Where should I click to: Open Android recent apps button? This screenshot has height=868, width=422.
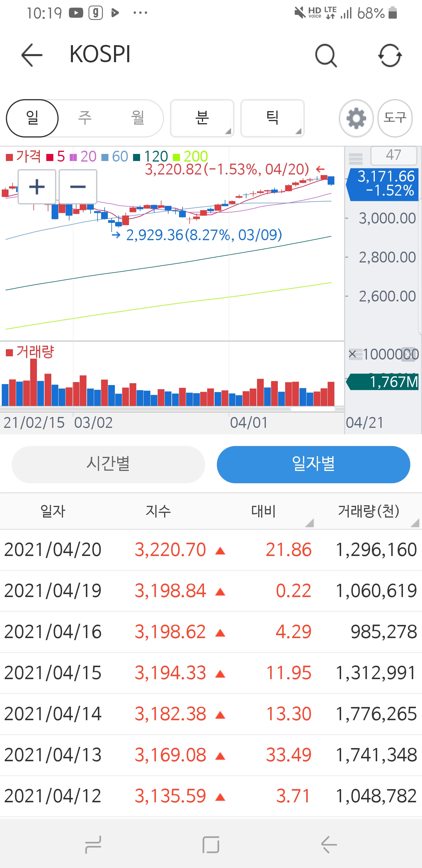(x=93, y=845)
